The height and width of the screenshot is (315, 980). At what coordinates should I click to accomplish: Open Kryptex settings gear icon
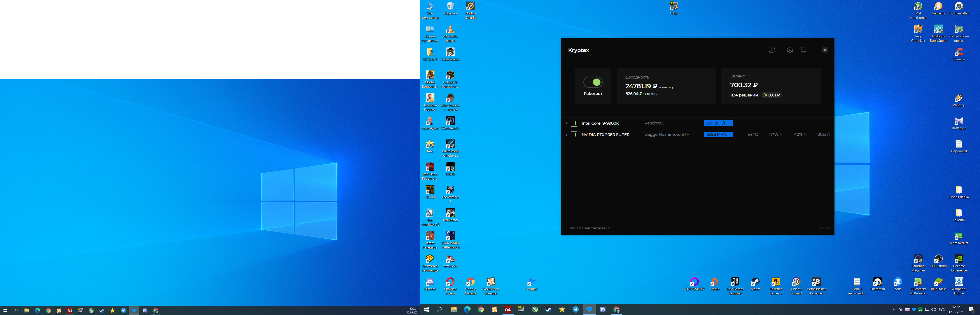pyautogui.click(x=790, y=50)
